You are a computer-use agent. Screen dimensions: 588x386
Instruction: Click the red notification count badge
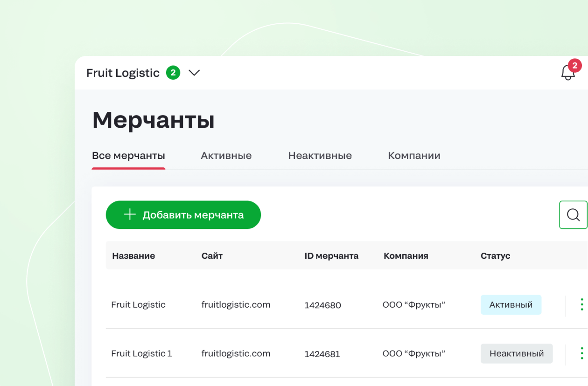[574, 66]
